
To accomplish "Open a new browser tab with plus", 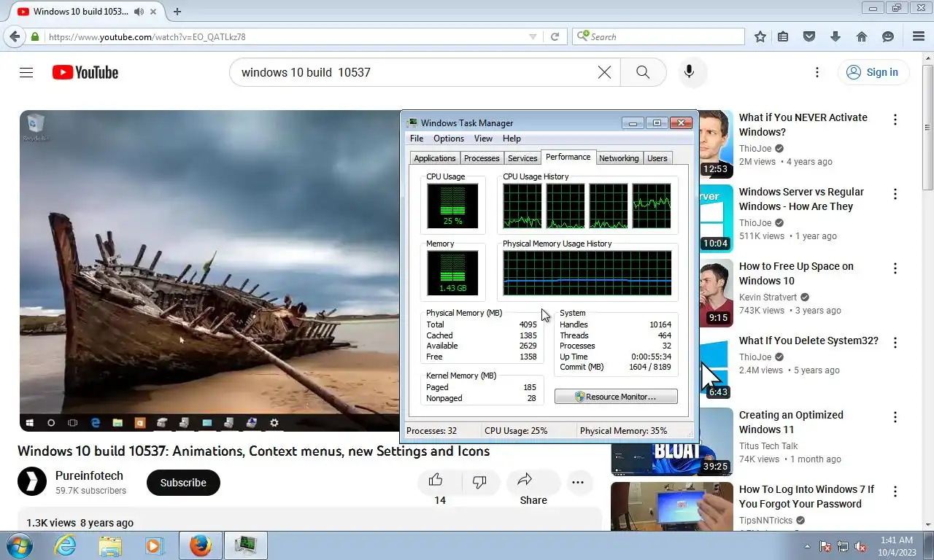I will click(177, 12).
